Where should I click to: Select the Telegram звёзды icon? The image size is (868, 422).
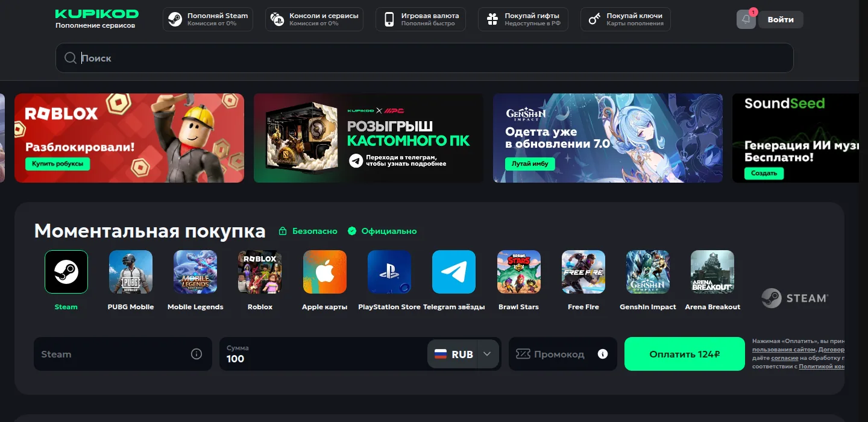point(454,272)
